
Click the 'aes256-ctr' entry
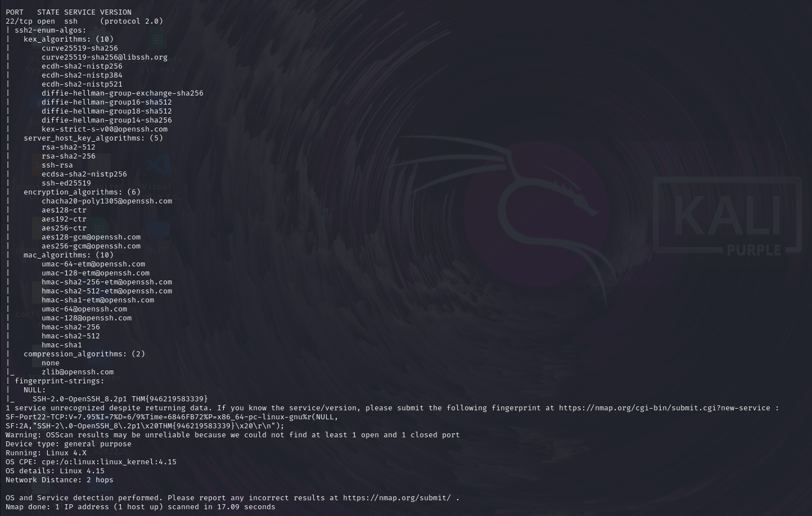[64, 228]
